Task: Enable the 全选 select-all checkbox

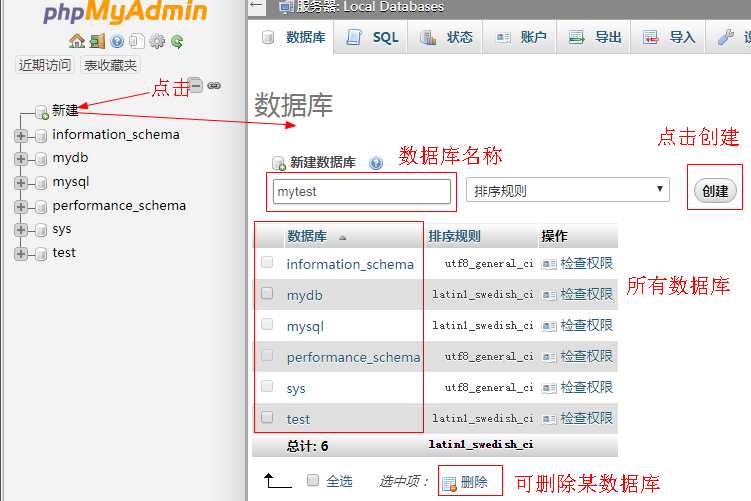Action: 313,480
